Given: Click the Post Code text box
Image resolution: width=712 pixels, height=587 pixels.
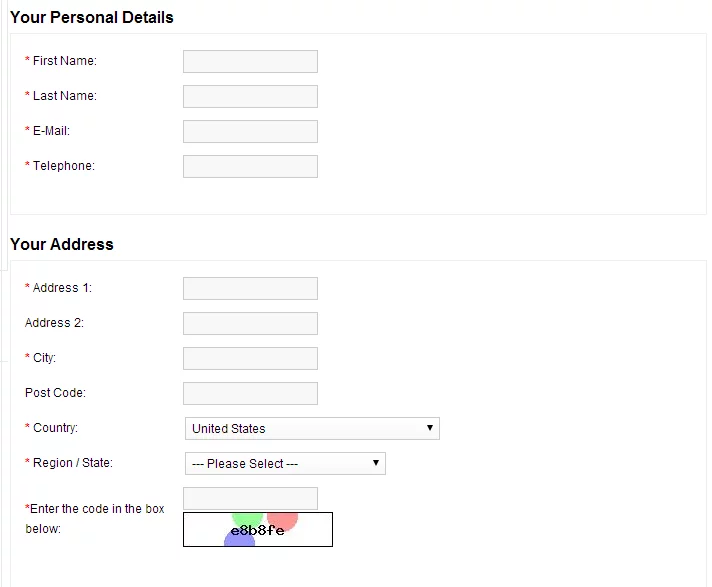Looking at the screenshot, I should tap(250, 394).
